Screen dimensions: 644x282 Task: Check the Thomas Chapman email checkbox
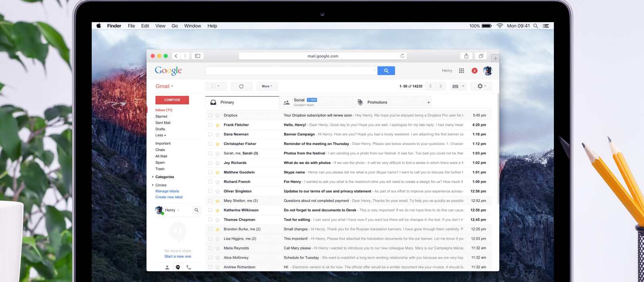pos(210,220)
